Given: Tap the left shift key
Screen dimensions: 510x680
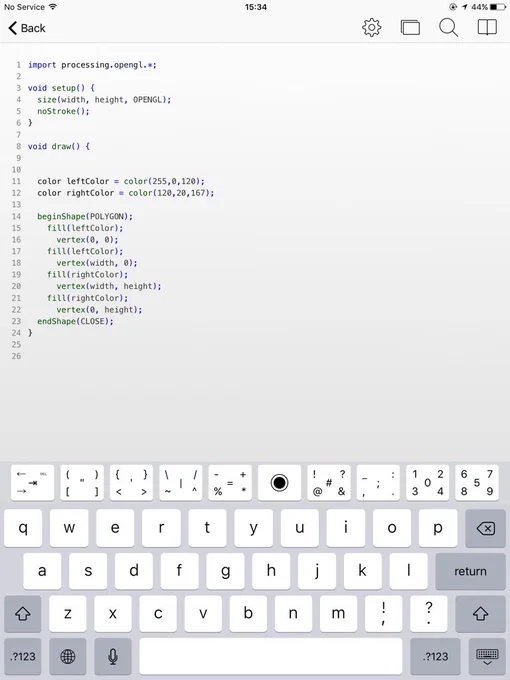Looking at the screenshot, I should (23, 614).
